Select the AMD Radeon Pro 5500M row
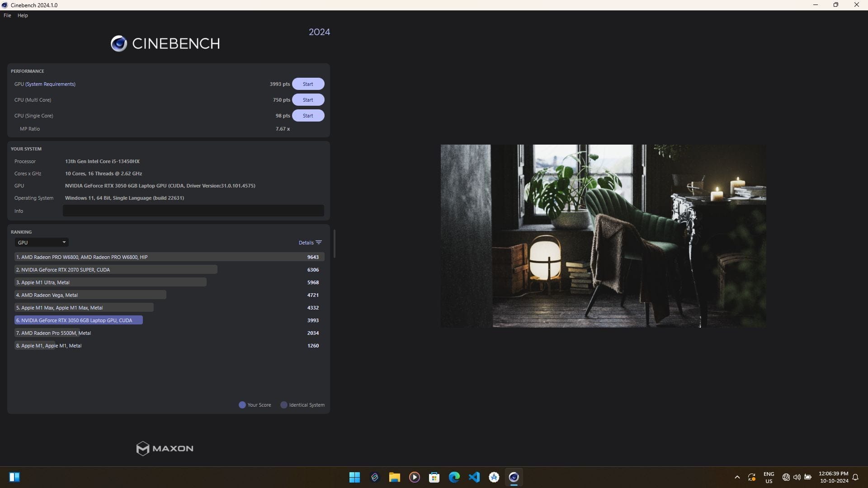Viewport: 868px width, 488px height. [x=169, y=333]
